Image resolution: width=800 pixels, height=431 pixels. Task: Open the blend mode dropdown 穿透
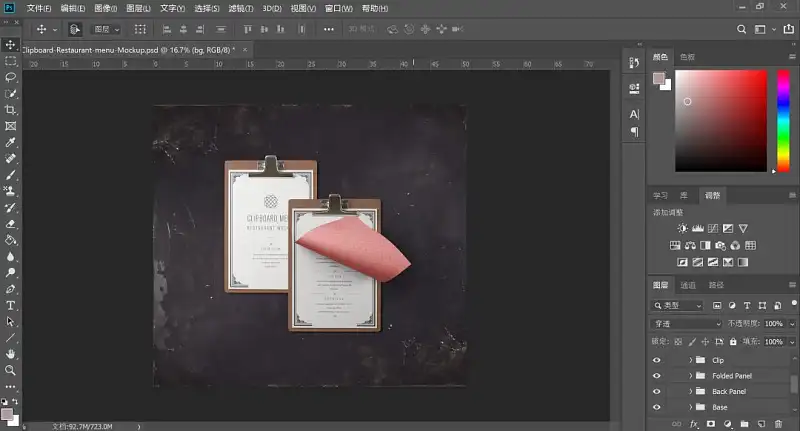click(687, 324)
